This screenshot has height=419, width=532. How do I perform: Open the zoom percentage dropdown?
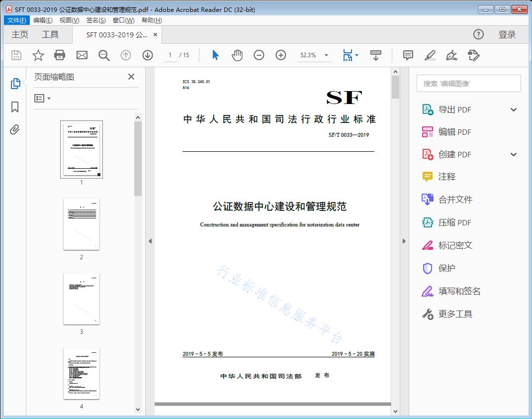pos(326,55)
